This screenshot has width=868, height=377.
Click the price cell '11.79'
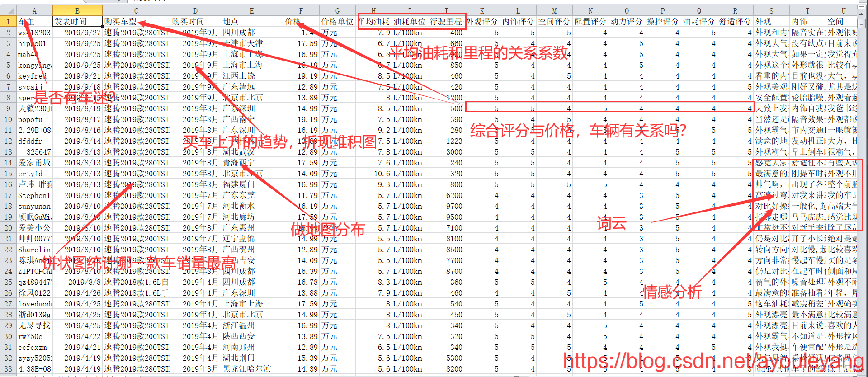click(x=301, y=195)
